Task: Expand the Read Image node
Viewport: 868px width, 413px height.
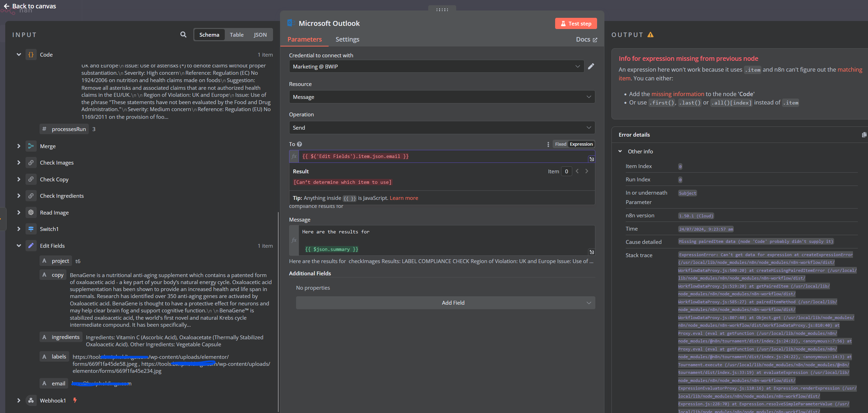Action: tap(19, 212)
